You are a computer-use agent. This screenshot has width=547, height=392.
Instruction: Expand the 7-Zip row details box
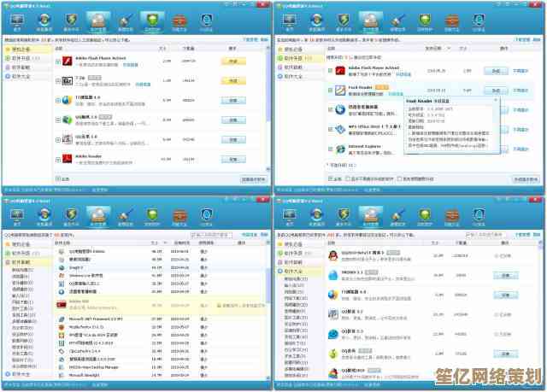[x=57, y=81]
